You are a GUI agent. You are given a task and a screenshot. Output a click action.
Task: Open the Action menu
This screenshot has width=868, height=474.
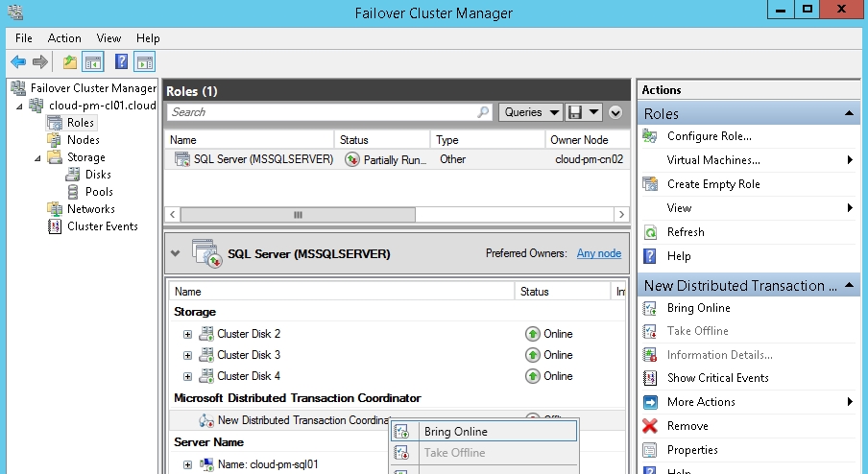click(x=64, y=38)
